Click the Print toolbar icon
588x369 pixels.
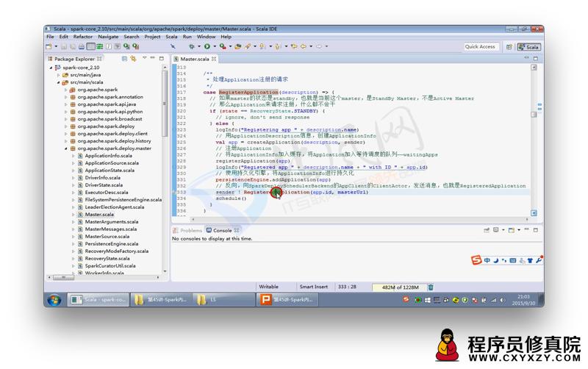[x=82, y=46]
